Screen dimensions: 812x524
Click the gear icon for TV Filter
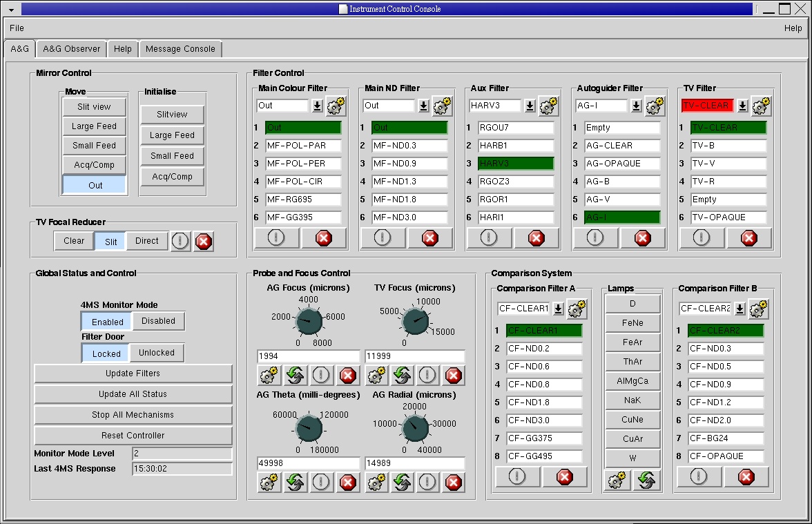[761, 106]
